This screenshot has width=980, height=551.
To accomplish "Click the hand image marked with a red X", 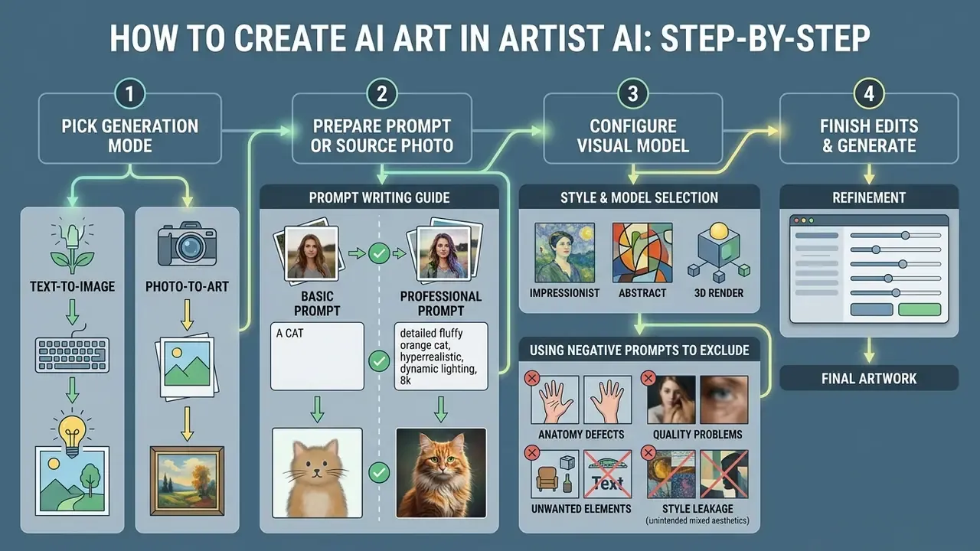I will point(554,399).
